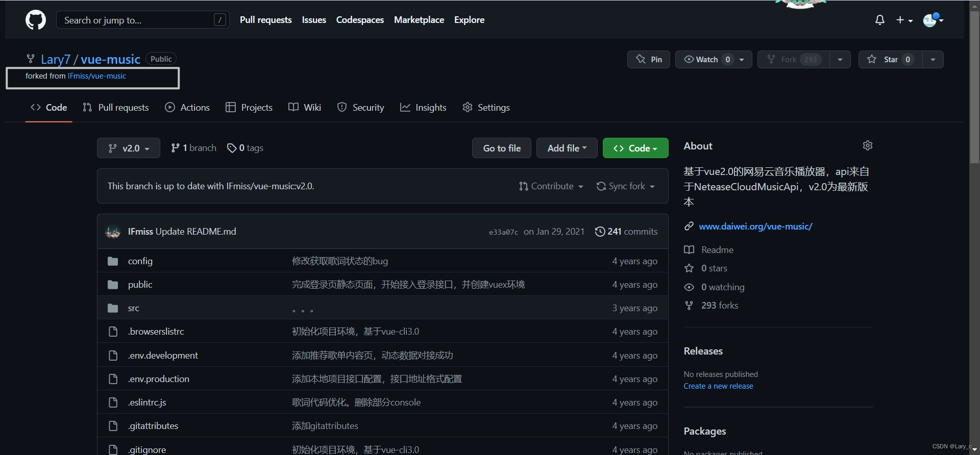Click the .env.development file icon
Screen dimensions: 980x455
pyautogui.click(x=113, y=356)
